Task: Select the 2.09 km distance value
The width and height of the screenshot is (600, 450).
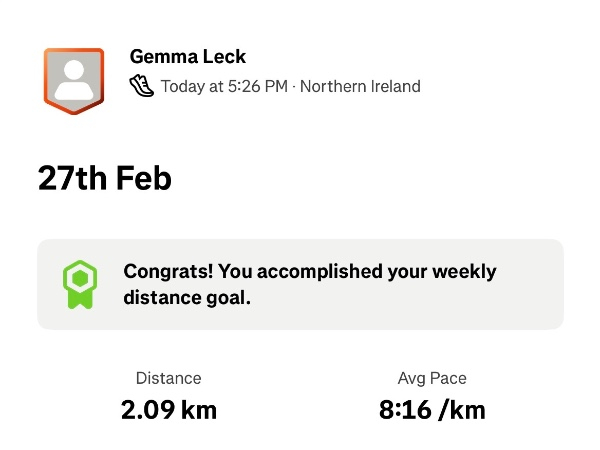Action: pyautogui.click(x=168, y=409)
